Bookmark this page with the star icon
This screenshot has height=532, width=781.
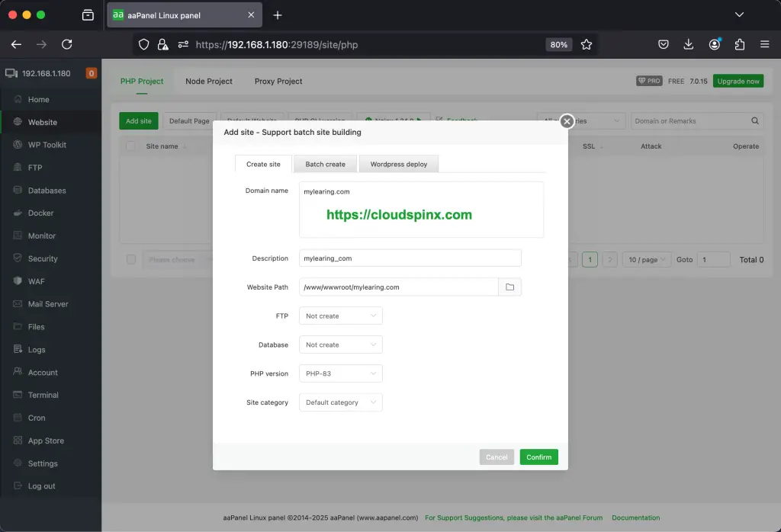point(587,45)
